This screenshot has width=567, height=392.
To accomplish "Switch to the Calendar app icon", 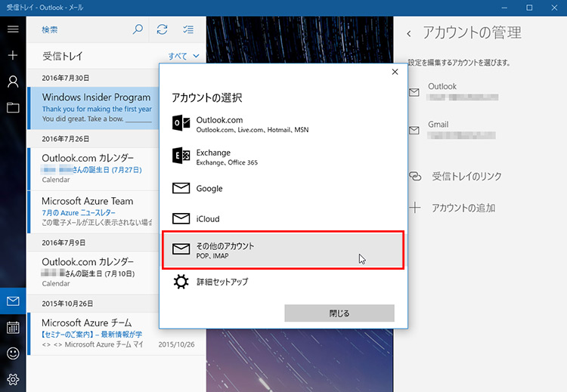I will [13, 327].
